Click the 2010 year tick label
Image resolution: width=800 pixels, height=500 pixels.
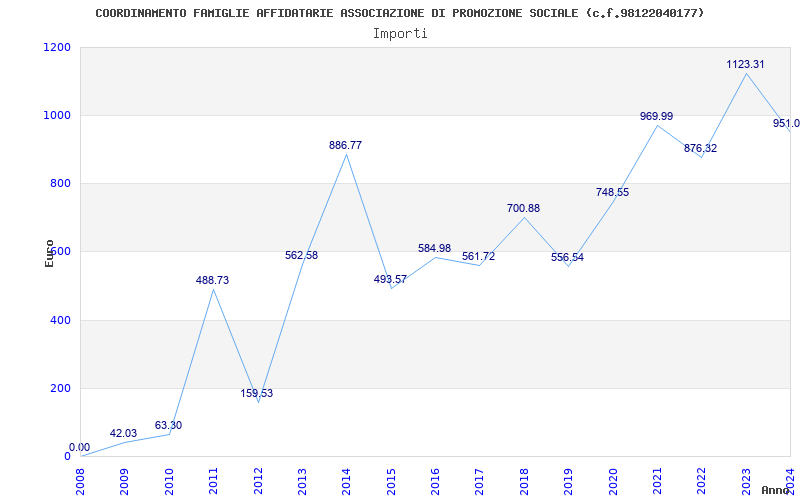click(x=169, y=482)
